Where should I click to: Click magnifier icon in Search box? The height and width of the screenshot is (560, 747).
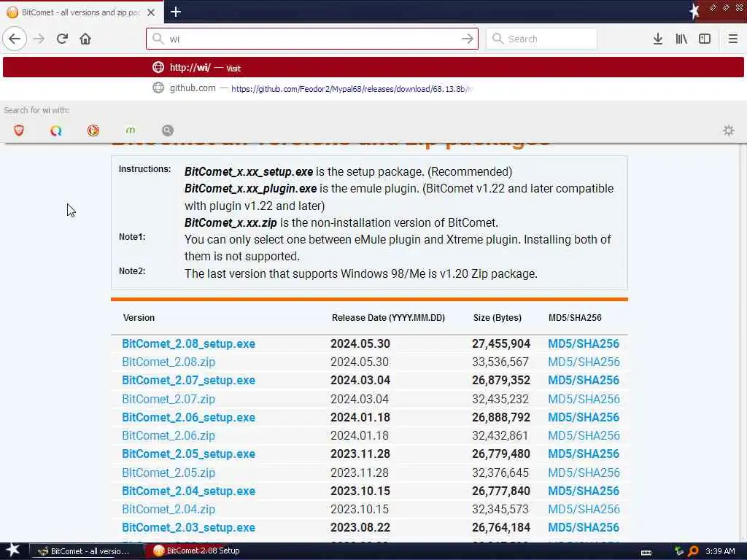[498, 39]
